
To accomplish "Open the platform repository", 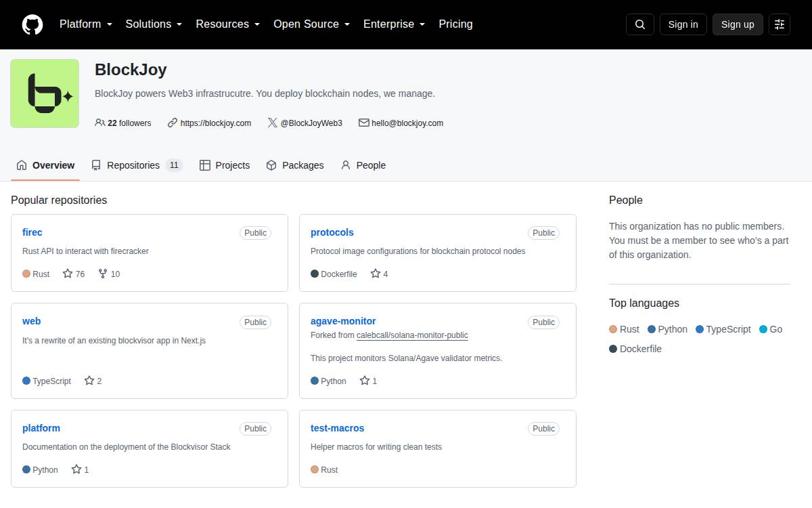I will click(x=41, y=428).
